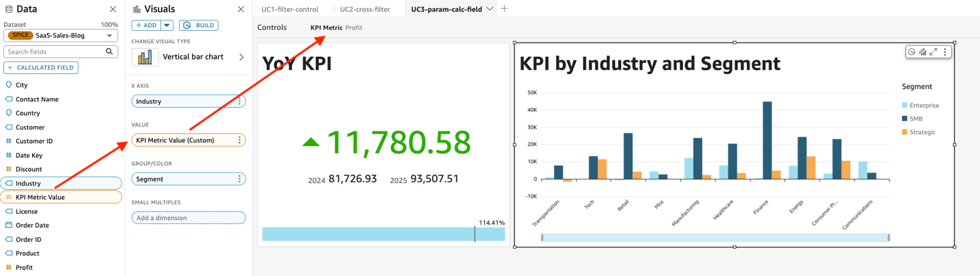Click the Visuals panel bar chart icon
The image size is (980, 276).
coord(136,10)
